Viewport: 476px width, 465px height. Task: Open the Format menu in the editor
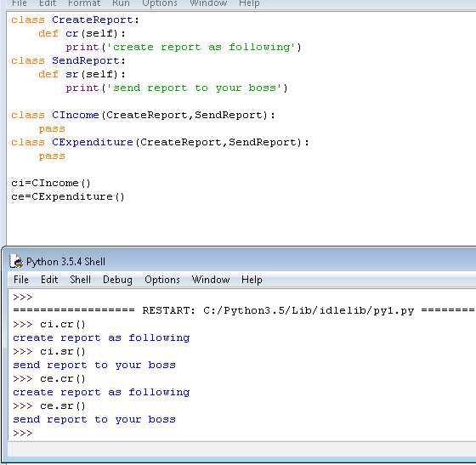tap(84, 3)
